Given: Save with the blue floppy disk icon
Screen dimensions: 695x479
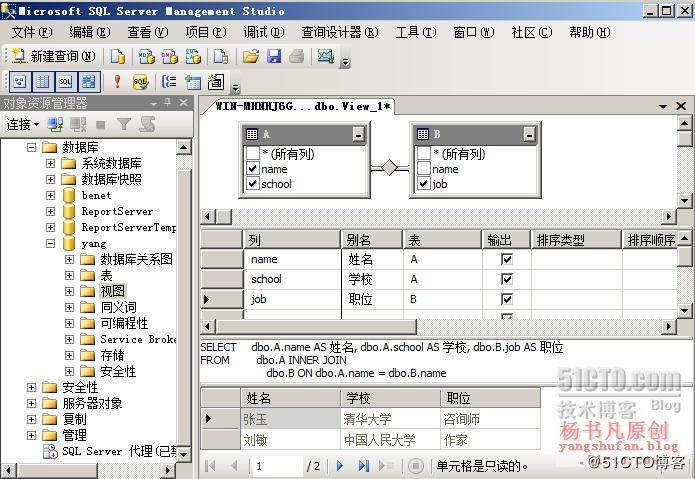Looking at the screenshot, I should click(x=274, y=56).
